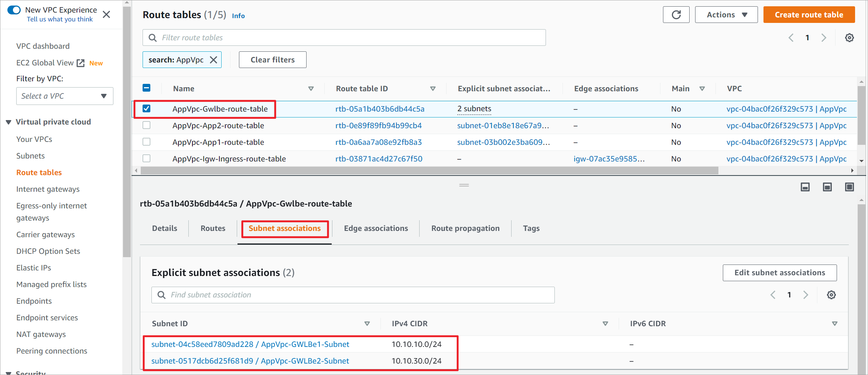Select the Subnet associations tab

click(285, 228)
